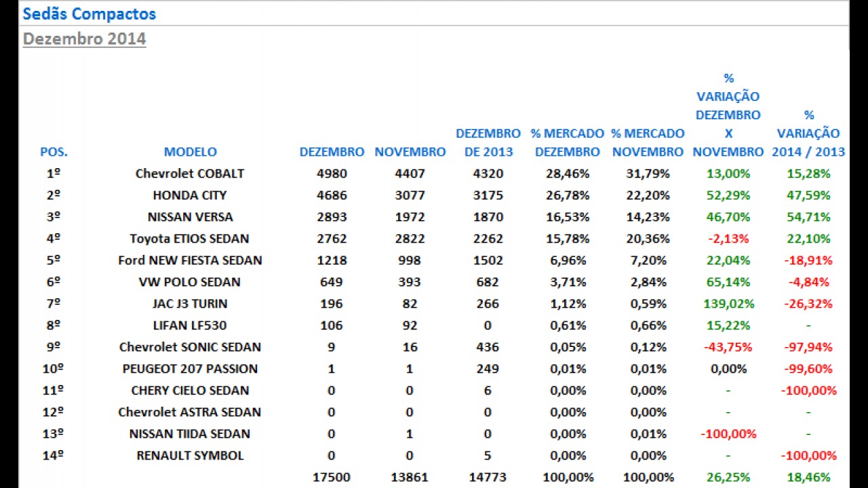Select the '3077' November sales value
This screenshot has height=488, width=868.
pyautogui.click(x=410, y=195)
